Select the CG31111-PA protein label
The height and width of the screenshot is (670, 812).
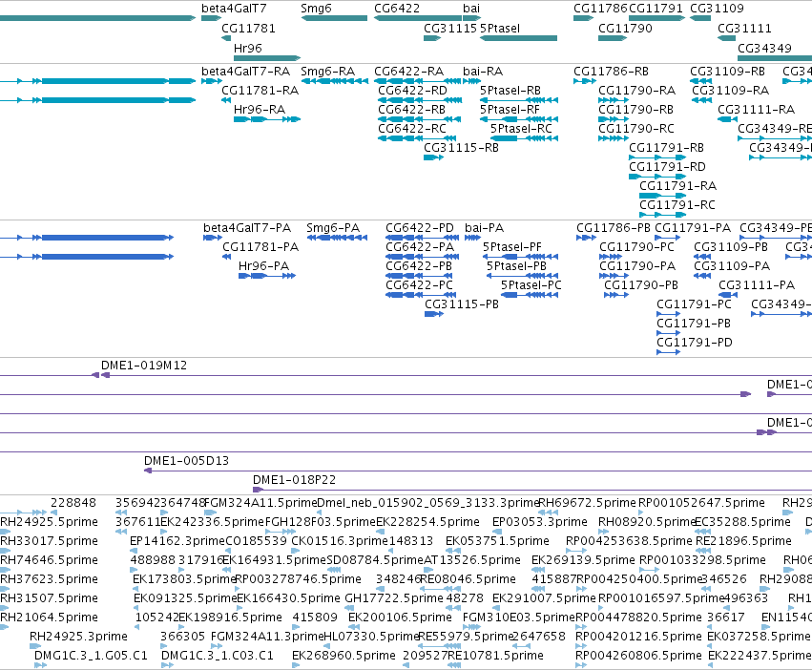pos(757,285)
